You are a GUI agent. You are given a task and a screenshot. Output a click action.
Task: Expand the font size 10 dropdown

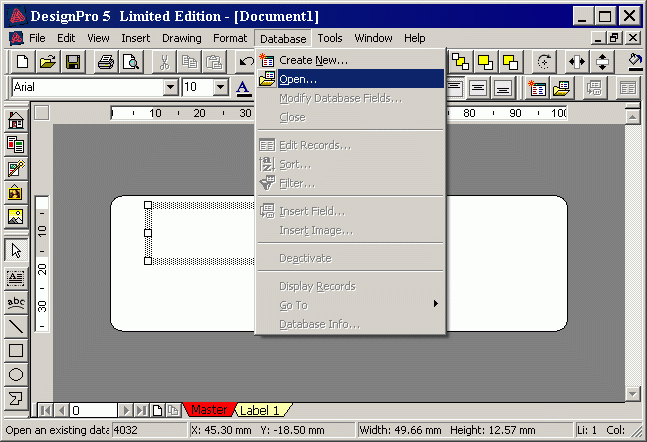coord(221,87)
